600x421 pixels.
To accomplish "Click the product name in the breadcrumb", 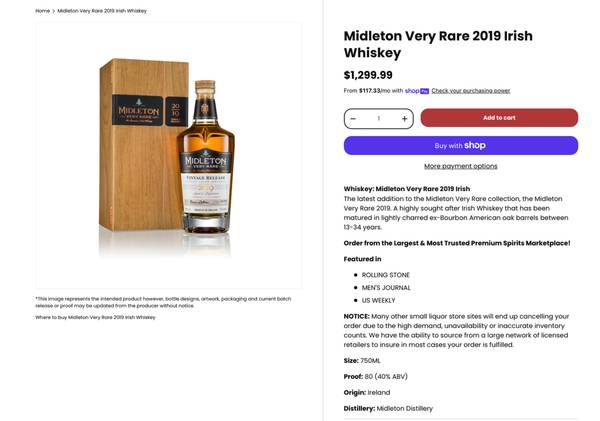I will (102, 11).
